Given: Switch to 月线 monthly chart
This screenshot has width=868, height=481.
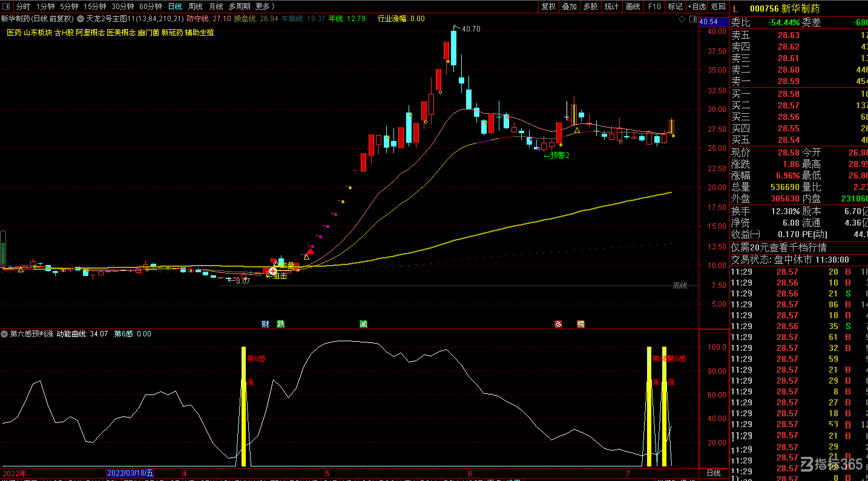Looking at the screenshot, I should (x=215, y=7).
